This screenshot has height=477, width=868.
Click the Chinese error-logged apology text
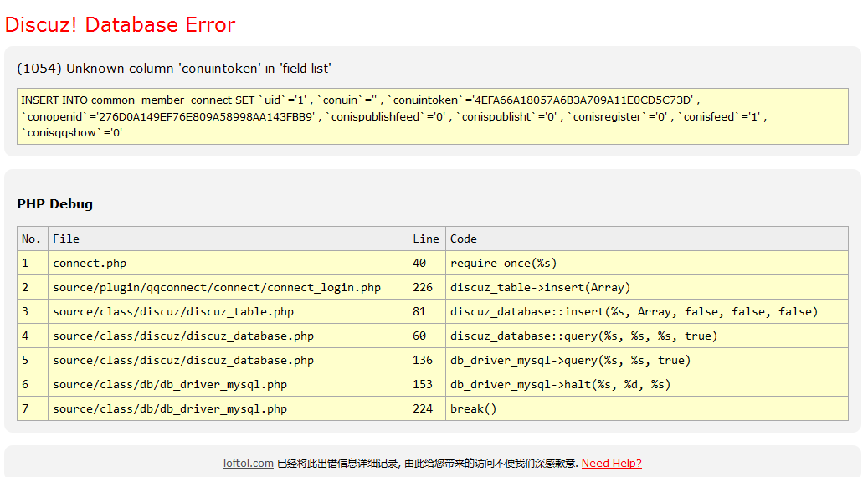(428, 463)
